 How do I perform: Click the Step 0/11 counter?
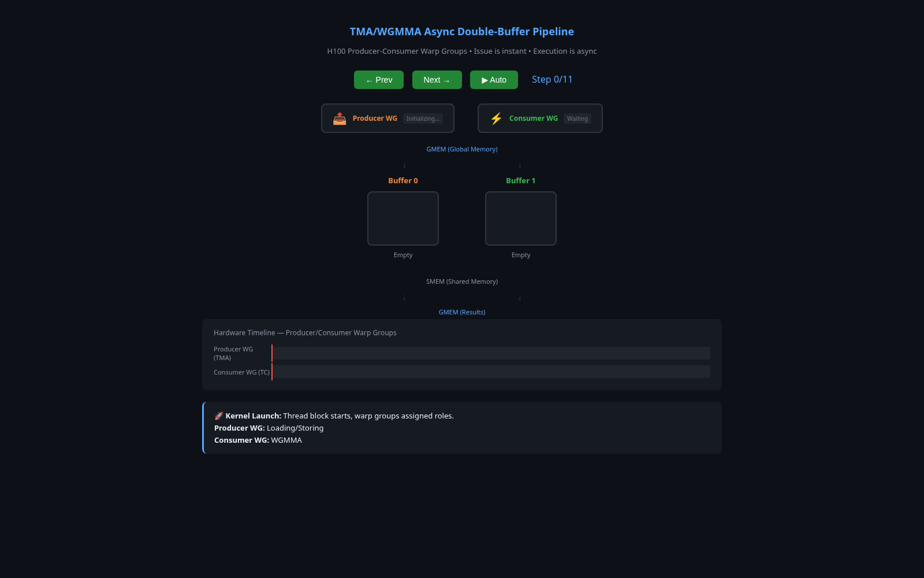(x=552, y=79)
